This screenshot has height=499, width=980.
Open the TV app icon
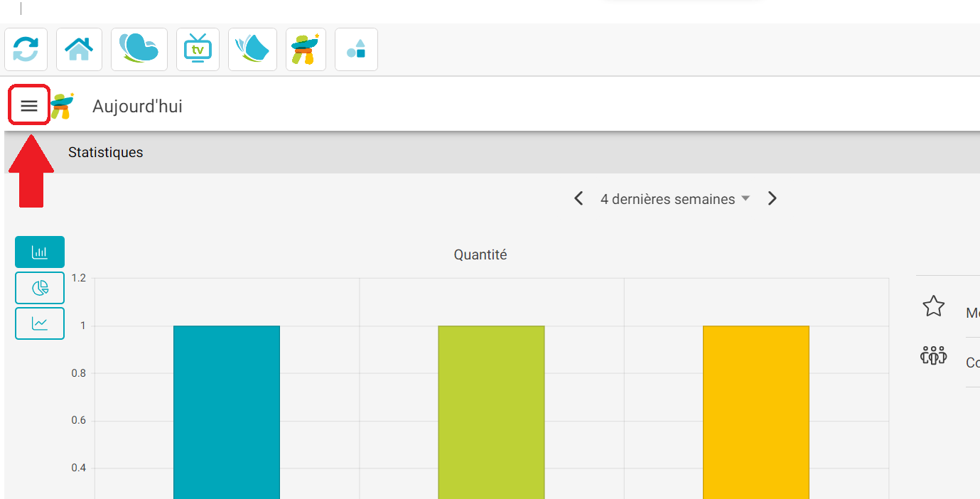tap(198, 50)
